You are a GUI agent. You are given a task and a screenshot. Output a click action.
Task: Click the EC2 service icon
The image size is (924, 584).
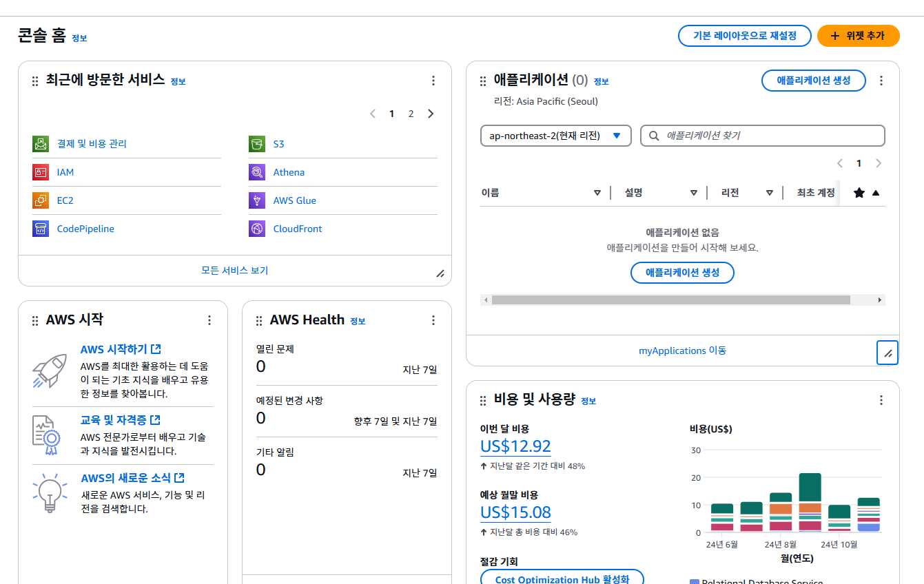coord(41,200)
